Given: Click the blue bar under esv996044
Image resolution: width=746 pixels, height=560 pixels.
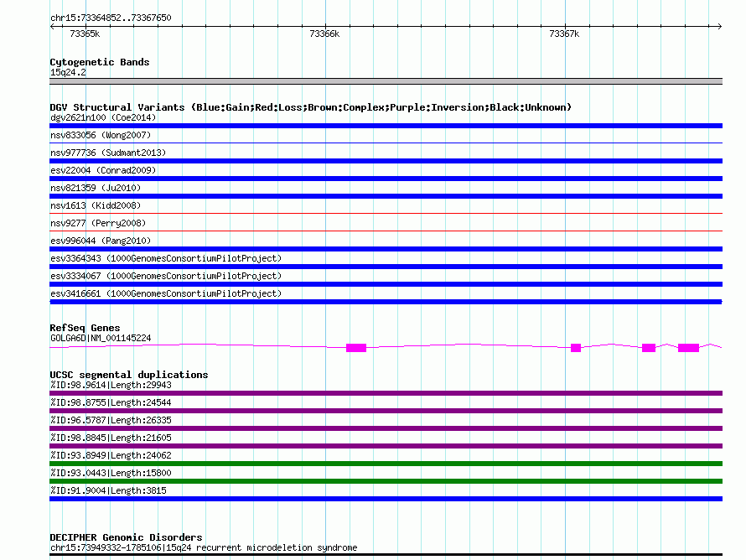Looking at the screenshot, I should click(386, 249).
